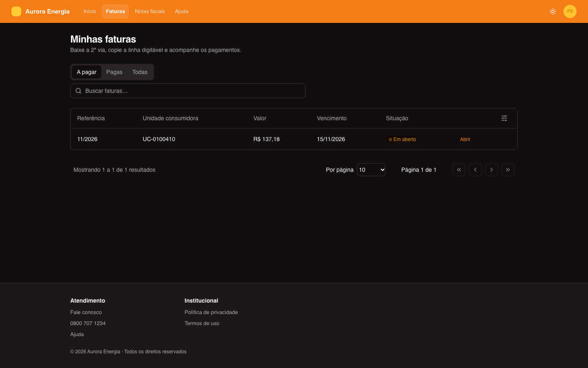
Task: Open the table column settings icon
Action: point(504,118)
